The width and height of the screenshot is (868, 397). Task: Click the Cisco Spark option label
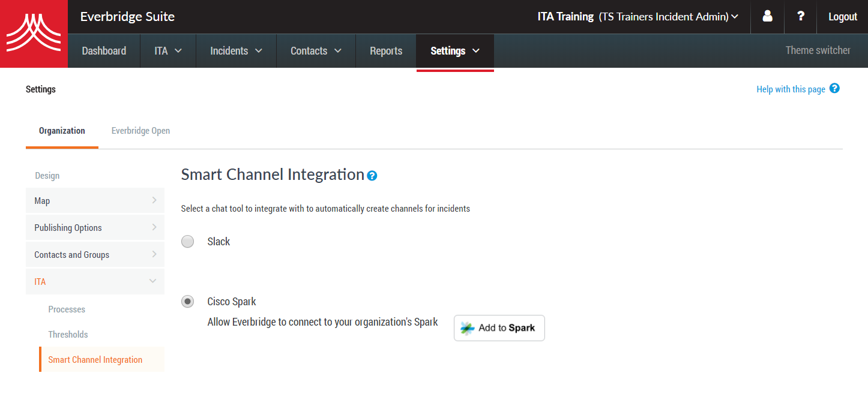pos(232,302)
